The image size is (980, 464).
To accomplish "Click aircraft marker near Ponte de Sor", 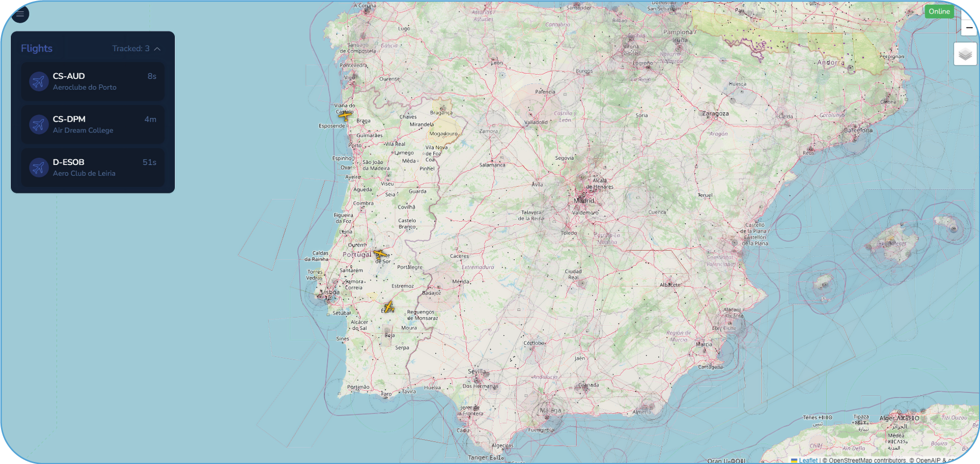I will click(380, 255).
